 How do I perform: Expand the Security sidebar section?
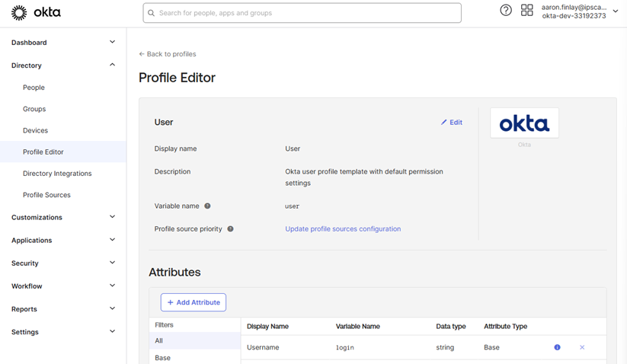[x=112, y=263]
